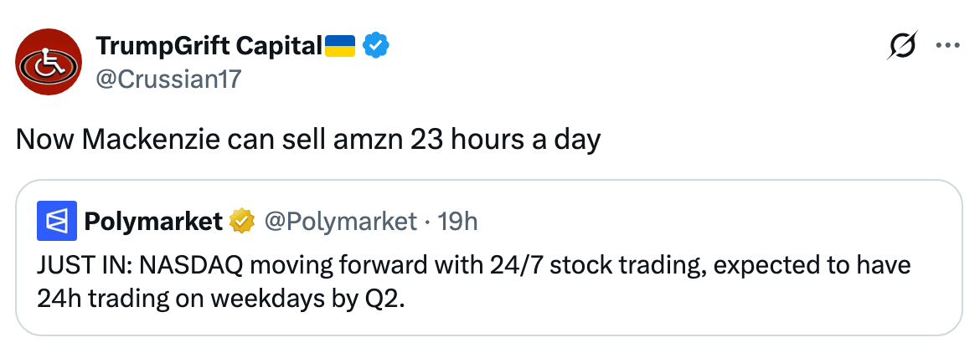Screen dimensions: 980x353
Task: Click the Polymarket blue square logo
Action: point(57,221)
